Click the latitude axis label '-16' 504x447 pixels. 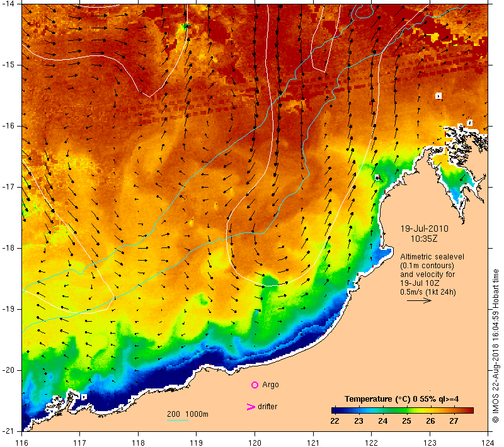pyautogui.click(x=8, y=126)
